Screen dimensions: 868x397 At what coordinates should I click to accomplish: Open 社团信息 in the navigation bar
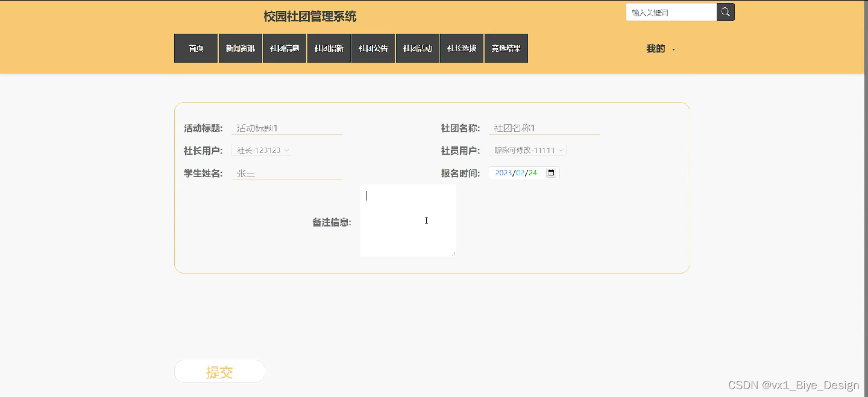click(285, 48)
